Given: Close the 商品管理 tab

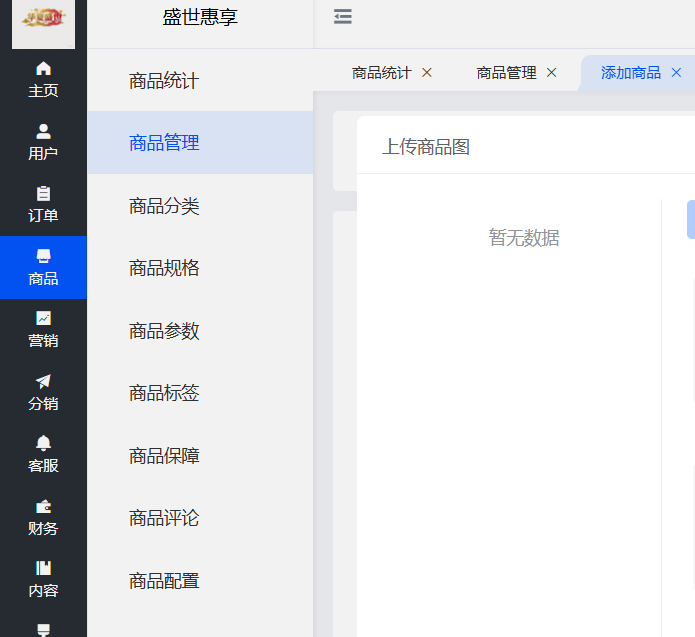Looking at the screenshot, I should [x=551, y=72].
